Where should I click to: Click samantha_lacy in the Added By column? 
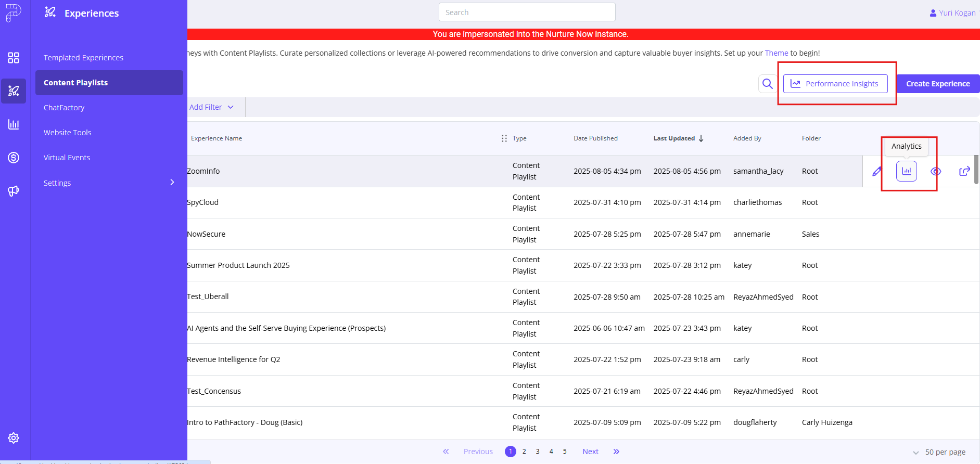tap(758, 171)
